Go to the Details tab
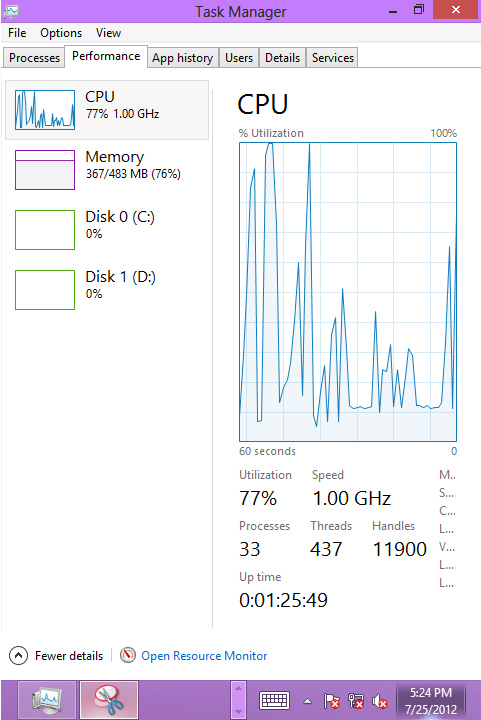 coord(282,58)
